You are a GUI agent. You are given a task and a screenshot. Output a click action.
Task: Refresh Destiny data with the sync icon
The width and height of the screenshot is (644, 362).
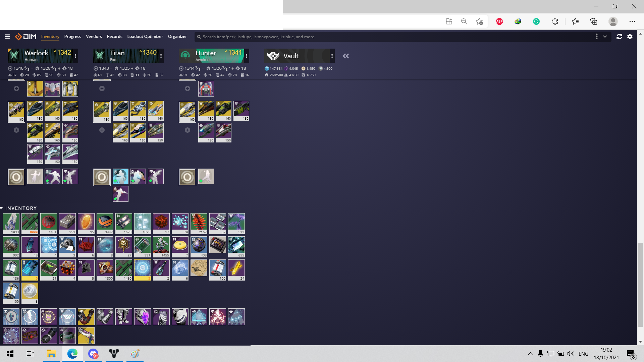tap(619, 37)
